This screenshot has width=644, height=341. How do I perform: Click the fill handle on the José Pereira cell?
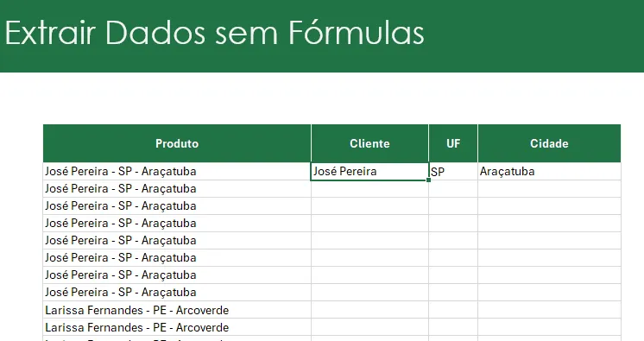pos(429,180)
